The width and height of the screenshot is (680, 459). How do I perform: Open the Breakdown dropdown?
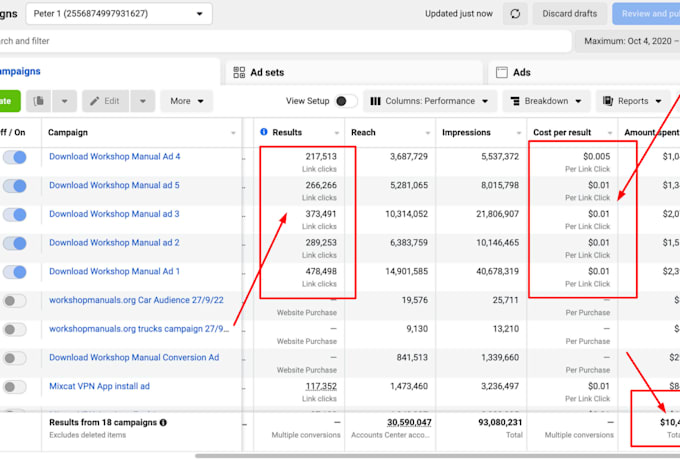(x=546, y=101)
